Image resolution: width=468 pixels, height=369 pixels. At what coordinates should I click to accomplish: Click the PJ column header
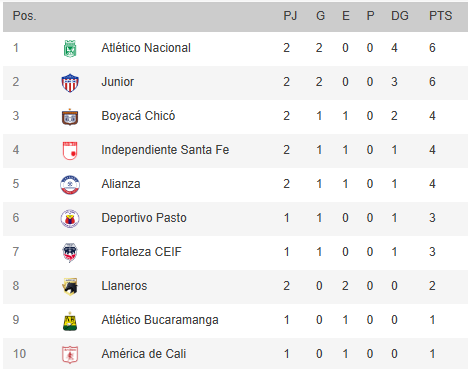point(290,16)
